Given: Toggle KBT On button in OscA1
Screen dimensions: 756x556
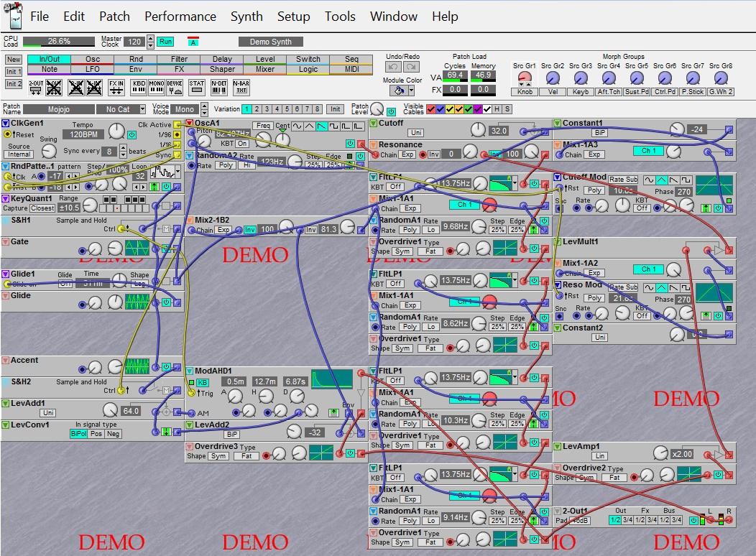Looking at the screenshot, I should 242,144.
